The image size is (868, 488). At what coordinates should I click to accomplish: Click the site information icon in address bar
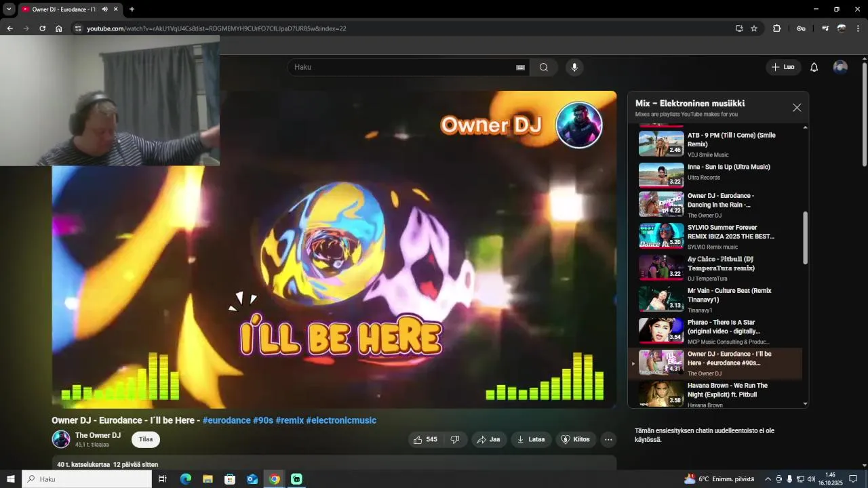78,28
